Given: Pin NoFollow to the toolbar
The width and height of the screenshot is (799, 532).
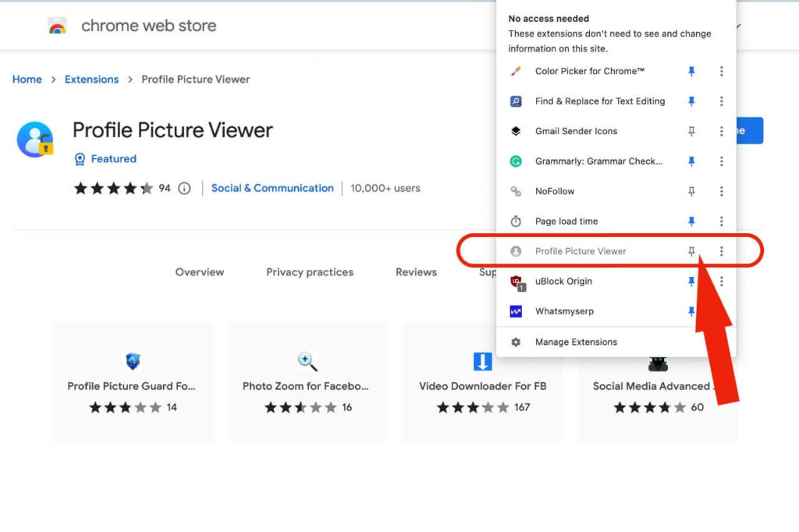Looking at the screenshot, I should click(x=691, y=192).
